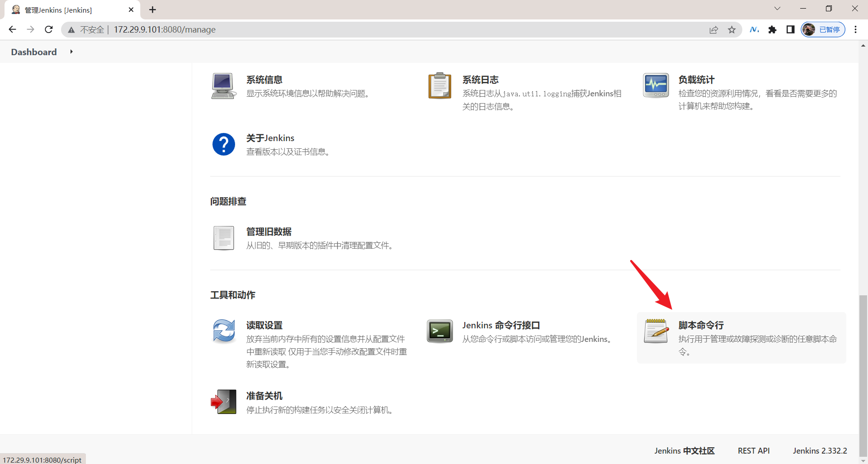Bookmark this page with the star icon
Screen dimensions: 868x464
click(x=732, y=30)
